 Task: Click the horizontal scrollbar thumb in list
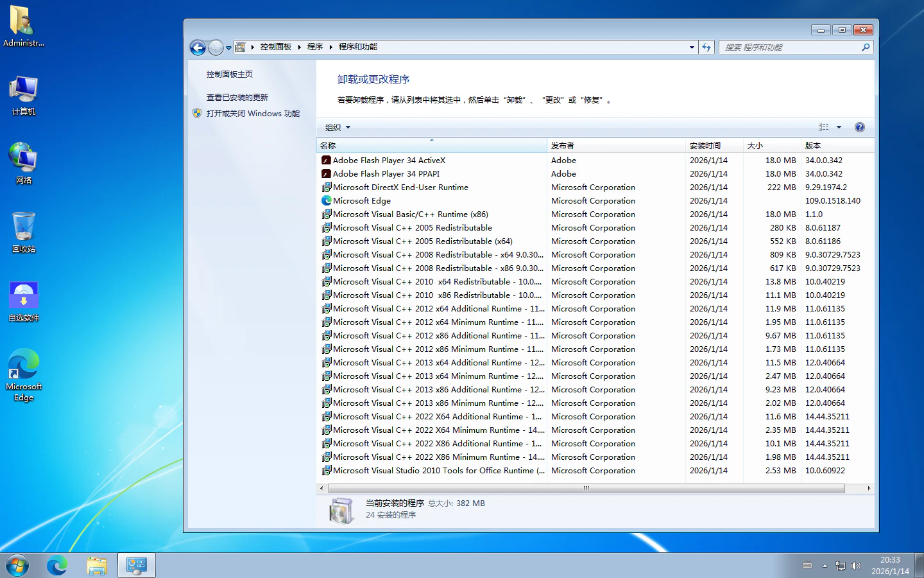coord(585,489)
